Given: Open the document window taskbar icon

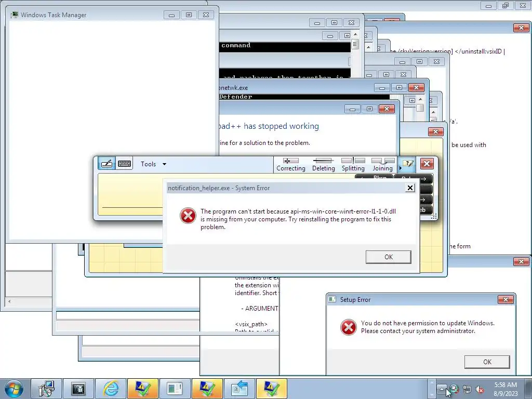Looking at the screenshot, I should click(175, 389).
